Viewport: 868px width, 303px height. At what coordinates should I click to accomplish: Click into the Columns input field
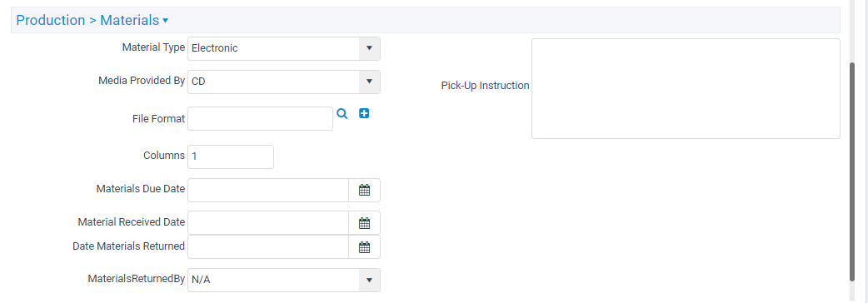(231, 156)
